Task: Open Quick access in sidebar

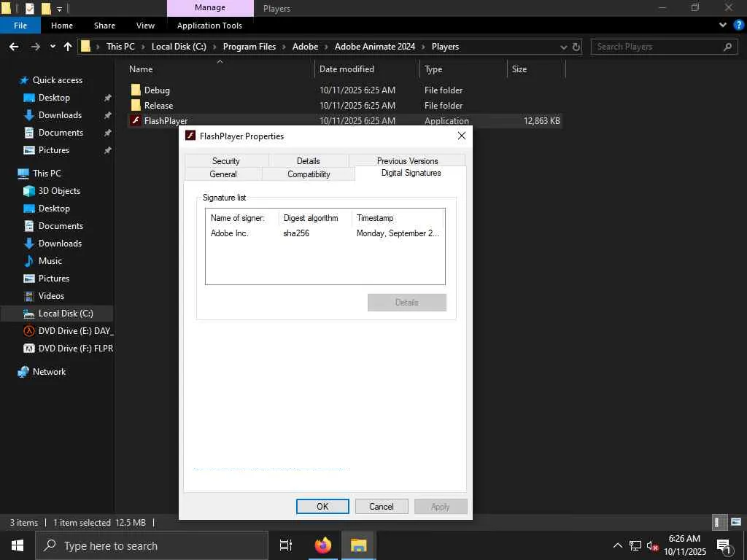Action: (x=57, y=80)
